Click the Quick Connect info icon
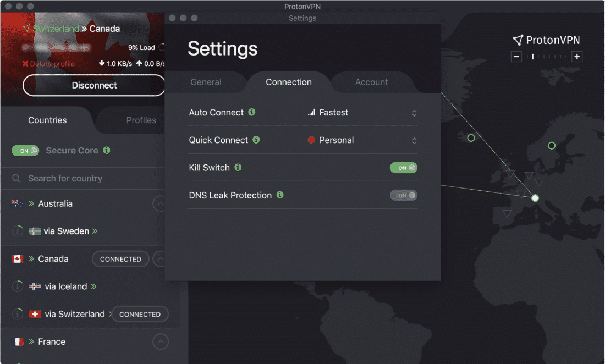605x364 pixels. click(x=256, y=140)
